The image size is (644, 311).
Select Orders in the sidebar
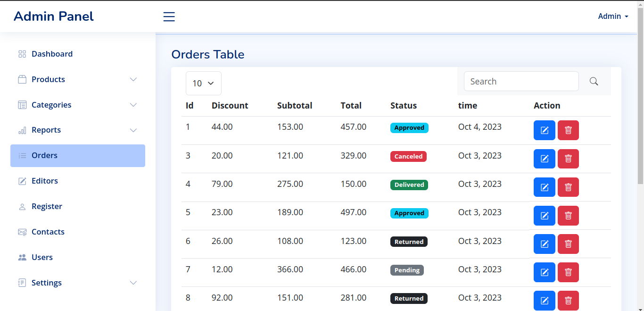[x=44, y=155]
